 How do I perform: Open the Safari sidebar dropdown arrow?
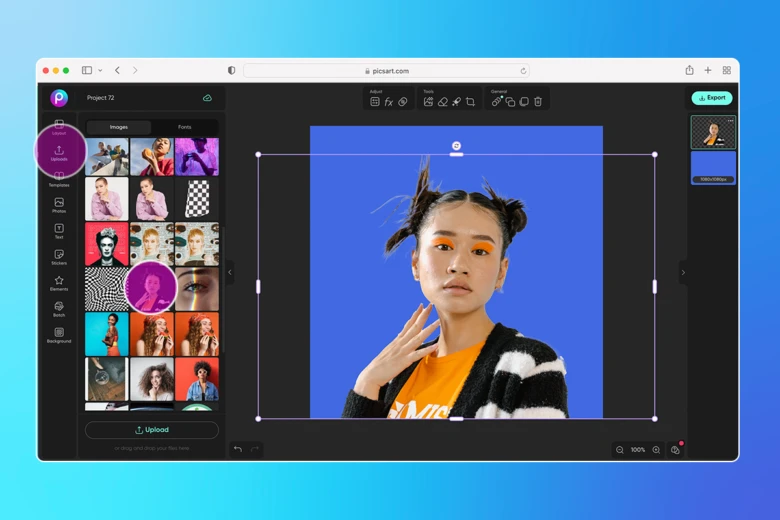(100, 71)
